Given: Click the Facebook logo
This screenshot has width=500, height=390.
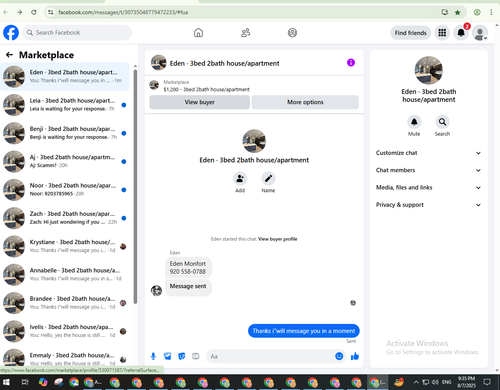Looking at the screenshot, I should [x=11, y=33].
